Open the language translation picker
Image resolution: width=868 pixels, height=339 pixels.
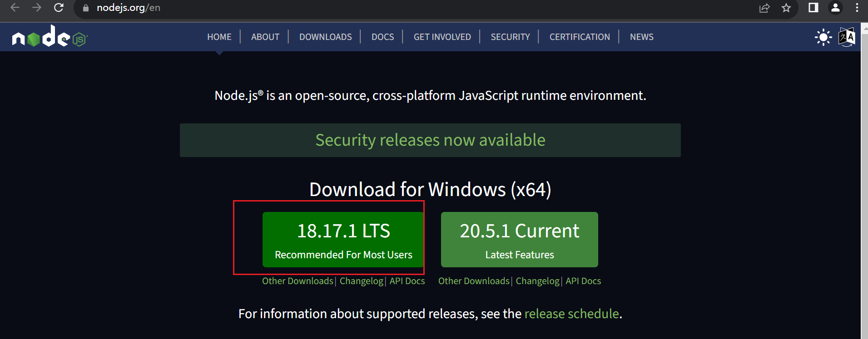tap(847, 37)
